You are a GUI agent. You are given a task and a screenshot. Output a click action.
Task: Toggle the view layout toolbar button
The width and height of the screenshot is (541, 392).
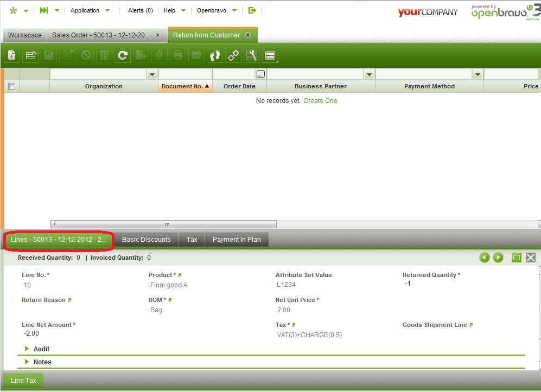[x=270, y=55]
